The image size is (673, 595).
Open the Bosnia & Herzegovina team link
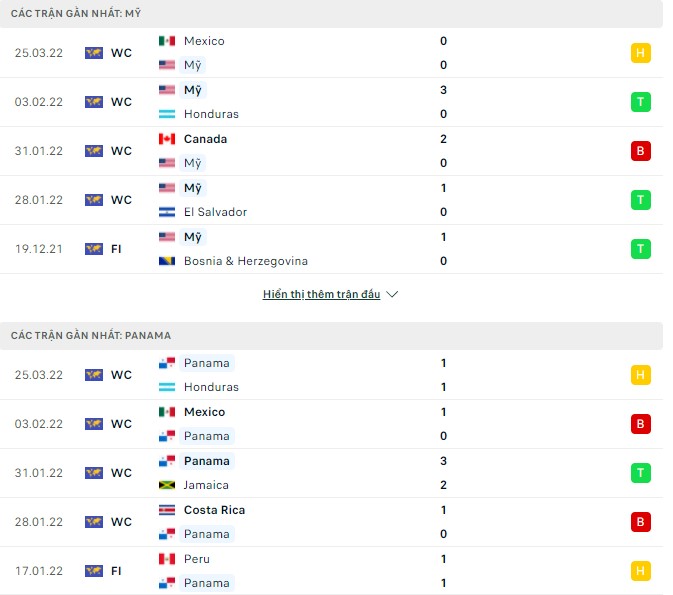point(245,261)
